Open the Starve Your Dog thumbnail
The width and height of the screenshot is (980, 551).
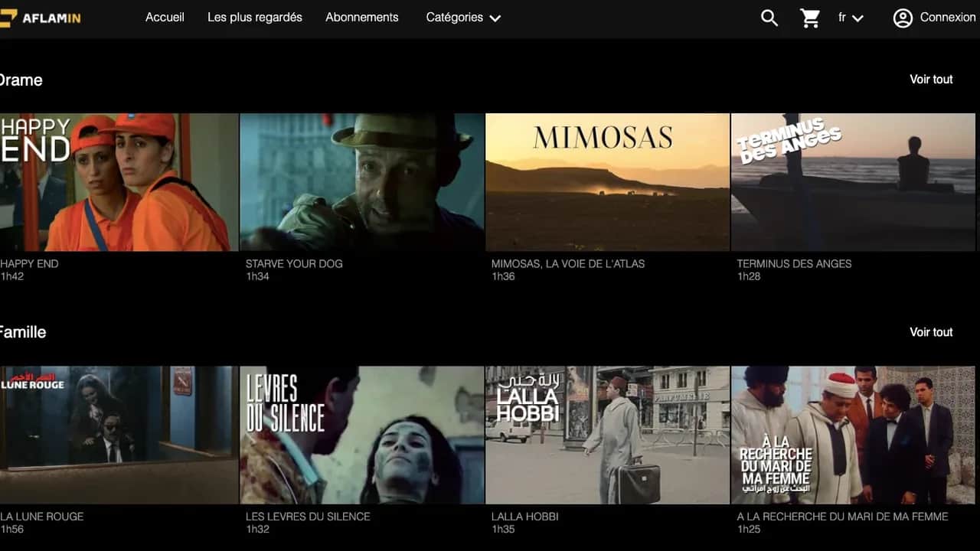[x=362, y=182]
